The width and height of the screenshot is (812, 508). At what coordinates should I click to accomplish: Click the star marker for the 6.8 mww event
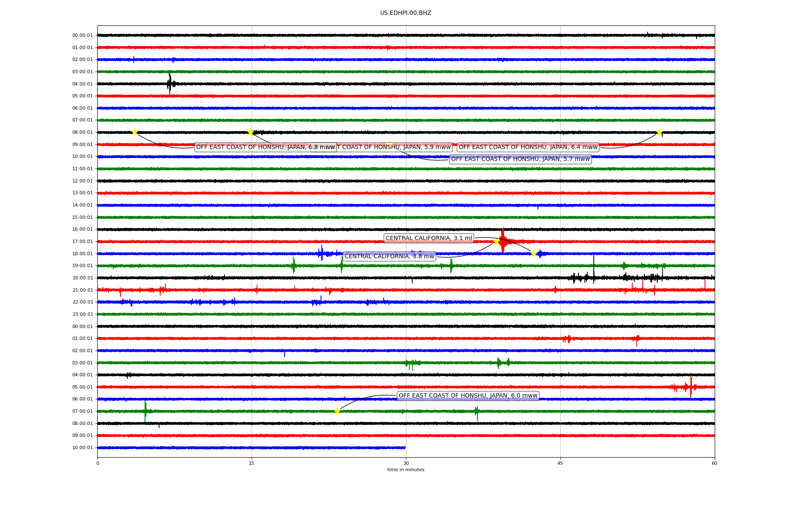[134, 133]
